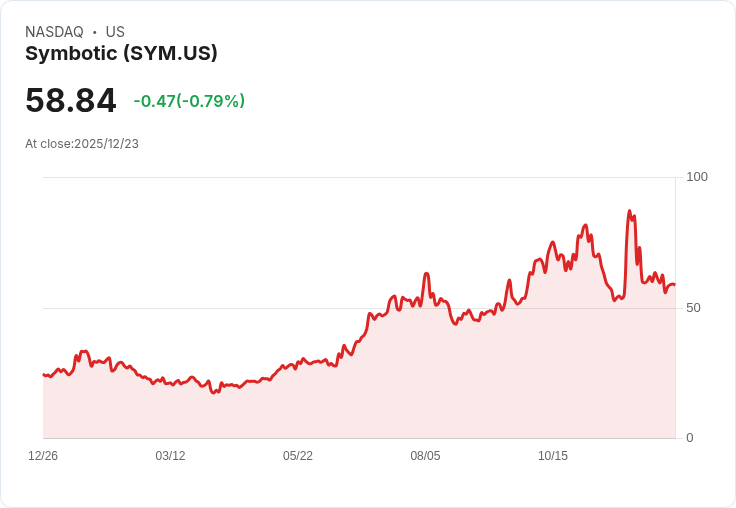Click the At close 2025/12/23 date text
This screenshot has width=736, height=508.
[x=82, y=144]
